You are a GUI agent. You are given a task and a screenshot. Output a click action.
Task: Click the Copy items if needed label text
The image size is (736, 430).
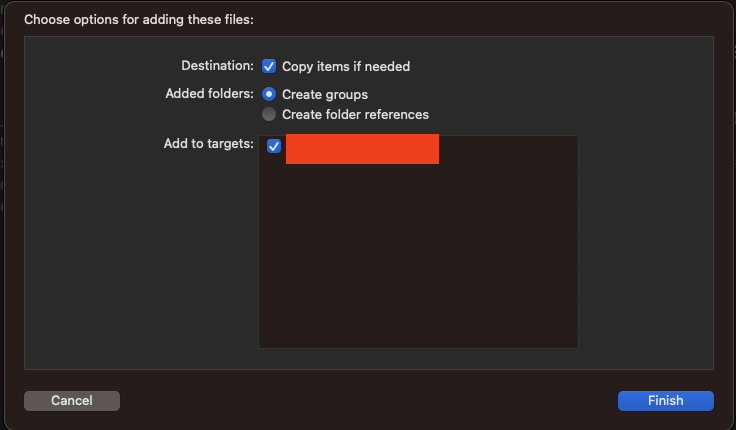click(x=346, y=66)
